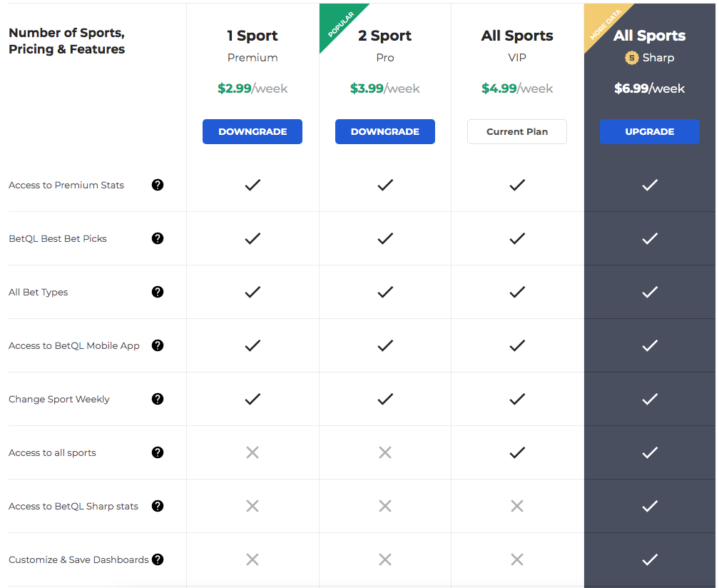
Task: Click Sharp checkmark for Customize & Save Dashboards
Action: pyautogui.click(x=650, y=559)
